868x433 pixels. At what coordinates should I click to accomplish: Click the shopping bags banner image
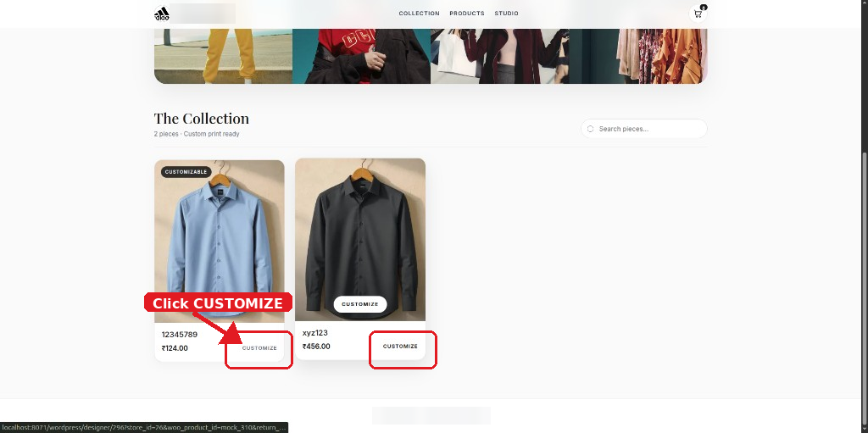[500, 56]
